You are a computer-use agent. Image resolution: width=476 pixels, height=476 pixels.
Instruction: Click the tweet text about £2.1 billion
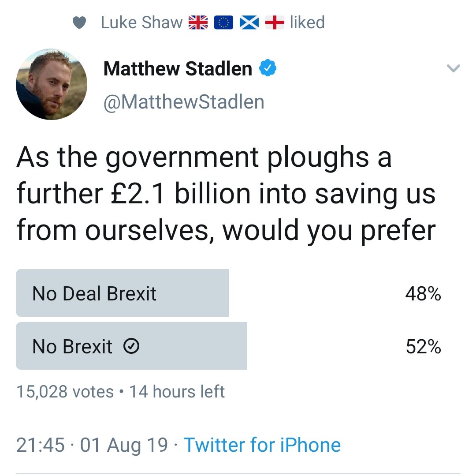click(x=226, y=194)
